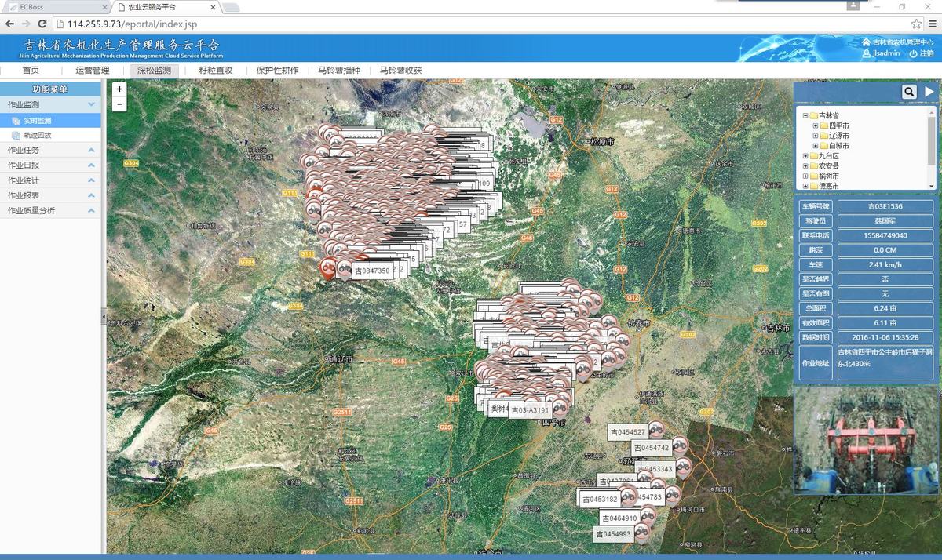Open the 保护性耕作 navigation tab
942x560 pixels.
click(278, 71)
